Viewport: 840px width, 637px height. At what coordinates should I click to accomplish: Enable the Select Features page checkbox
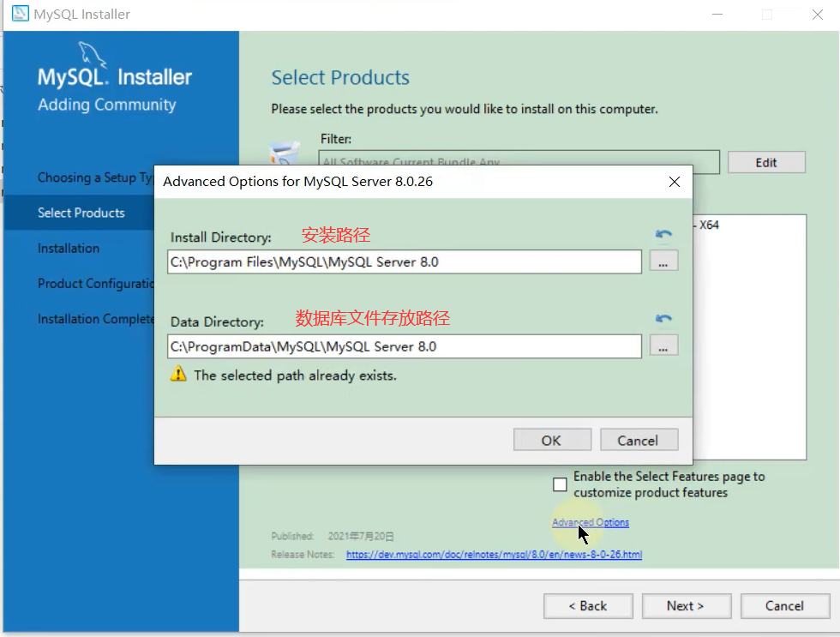point(560,484)
